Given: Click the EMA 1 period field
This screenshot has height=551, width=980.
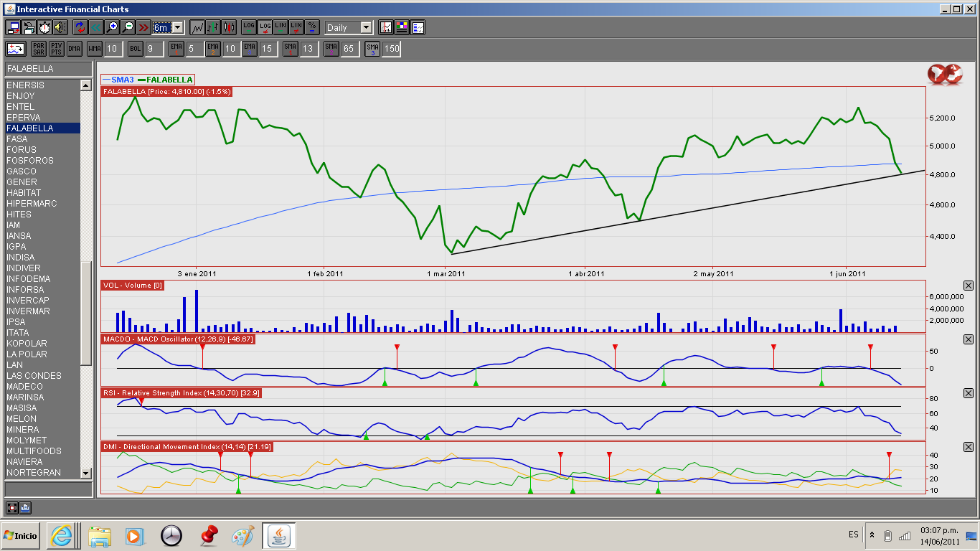Looking at the screenshot, I should [x=194, y=49].
